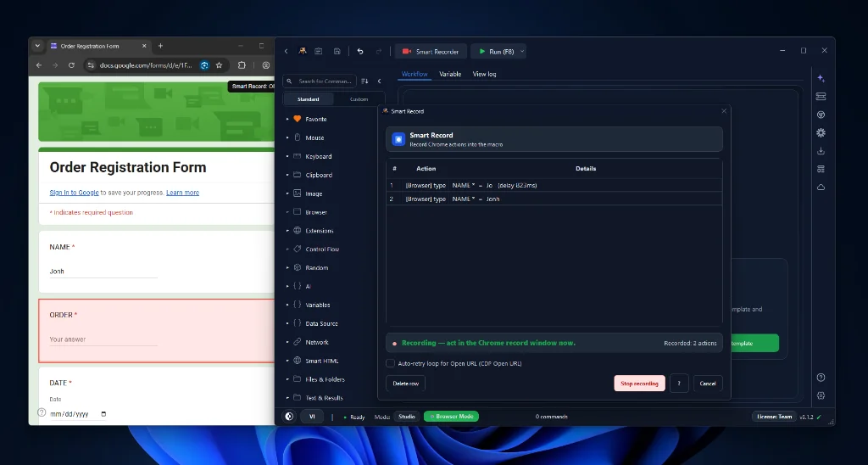Focus the Search for Commands field
This screenshot has height=465, width=868.
(x=320, y=81)
